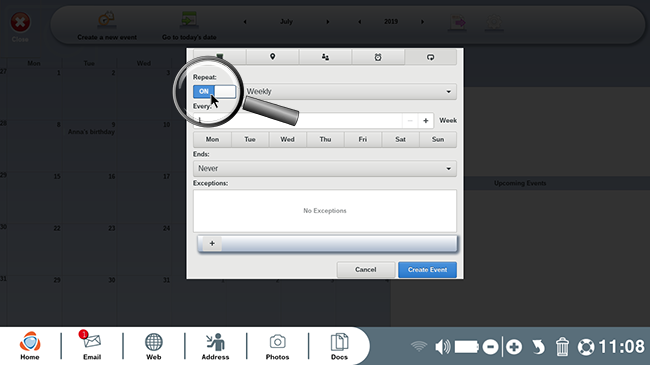The width and height of the screenshot is (650, 365).
Task: Open the alarm clock reminder tab
Action: [378, 57]
